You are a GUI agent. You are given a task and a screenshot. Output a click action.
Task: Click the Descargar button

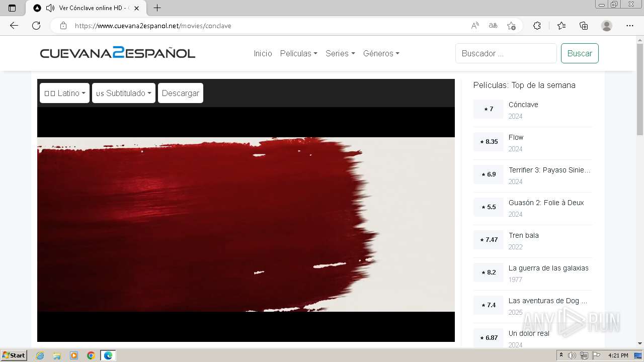(x=181, y=93)
